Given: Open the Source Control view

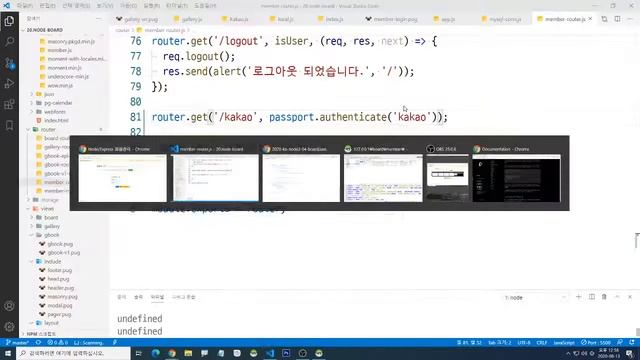Looking at the screenshot, I should click(9, 63).
